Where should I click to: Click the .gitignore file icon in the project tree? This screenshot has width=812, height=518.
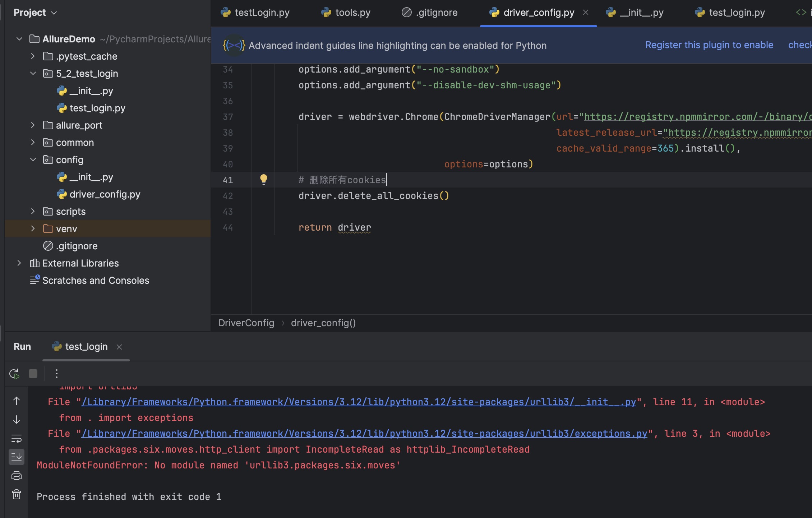(48, 246)
